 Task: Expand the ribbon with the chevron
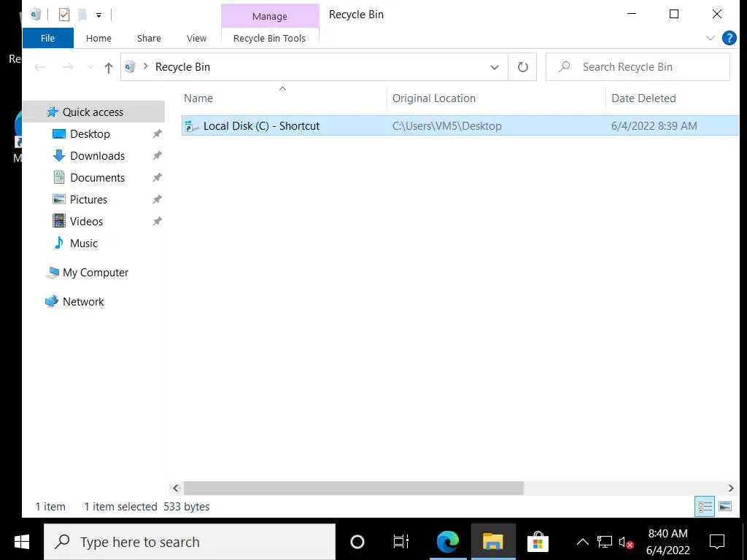pos(711,38)
